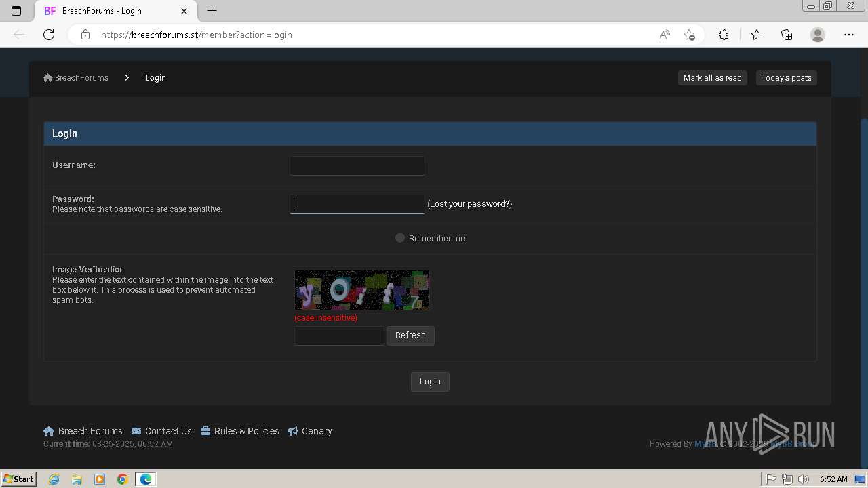Screen dimensions: 868x488
Task: Click the captcha verification image
Action: click(362, 290)
